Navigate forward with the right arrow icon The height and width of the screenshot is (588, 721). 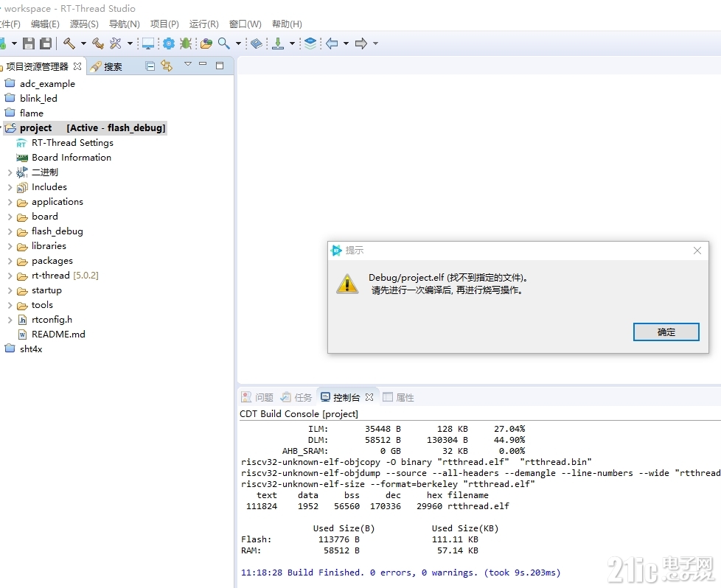(x=361, y=43)
